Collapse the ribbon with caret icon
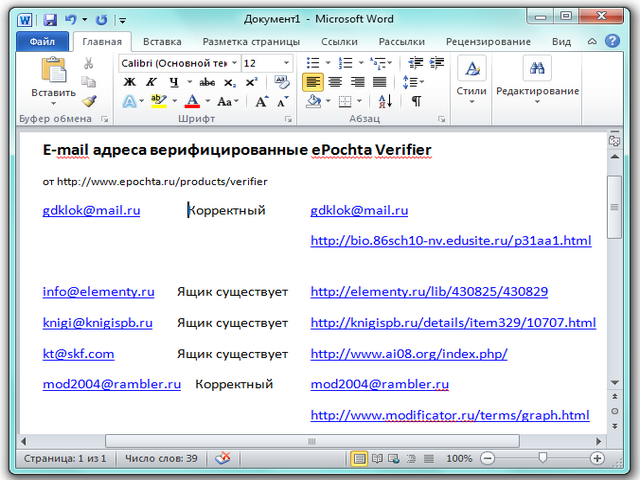 pyautogui.click(x=592, y=42)
